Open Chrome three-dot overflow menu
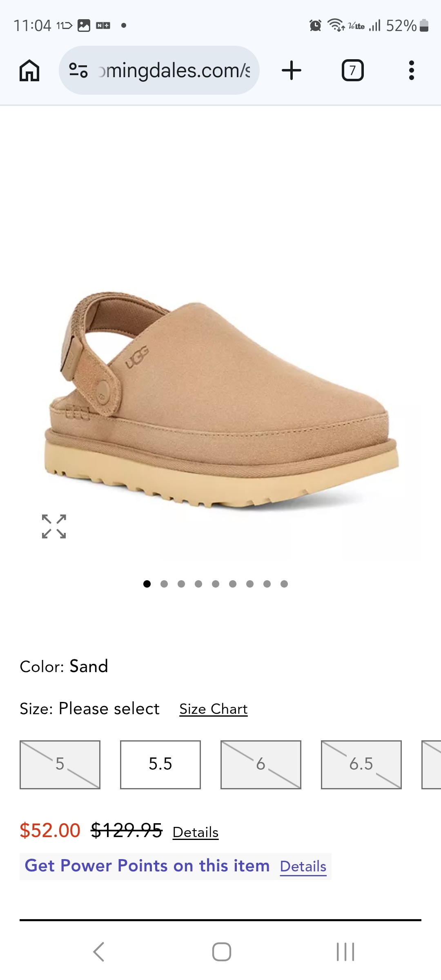441x980 pixels. (x=411, y=70)
